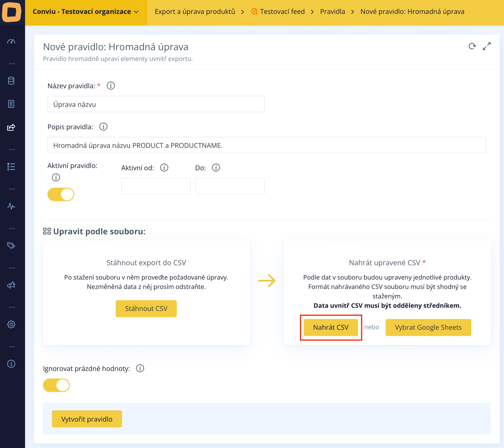Open the database icon in sidebar

pos(11,81)
